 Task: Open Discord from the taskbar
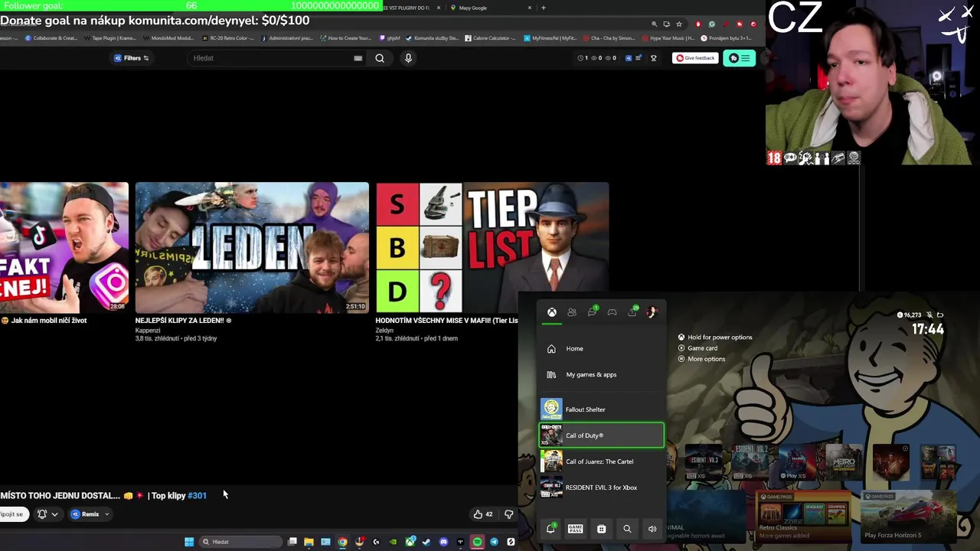[443, 542]
